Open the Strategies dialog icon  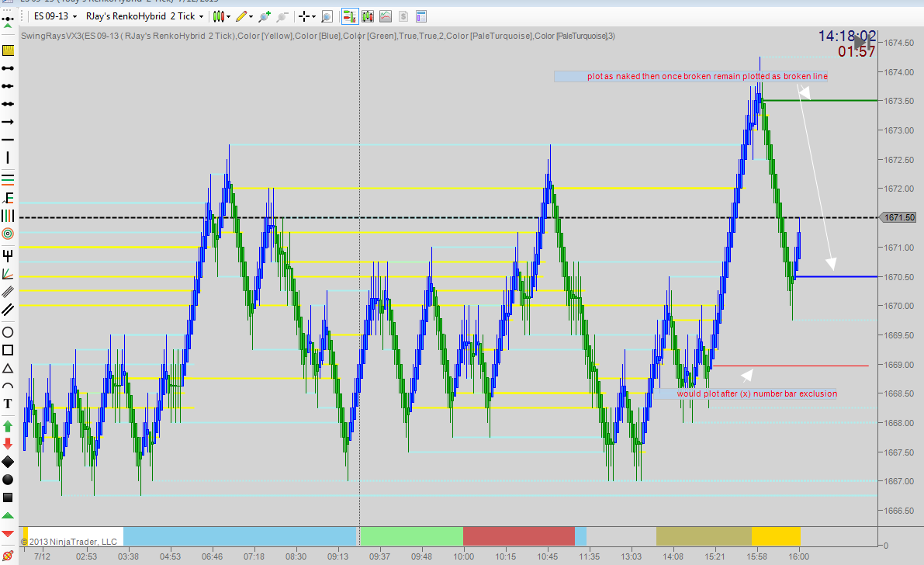403,16
